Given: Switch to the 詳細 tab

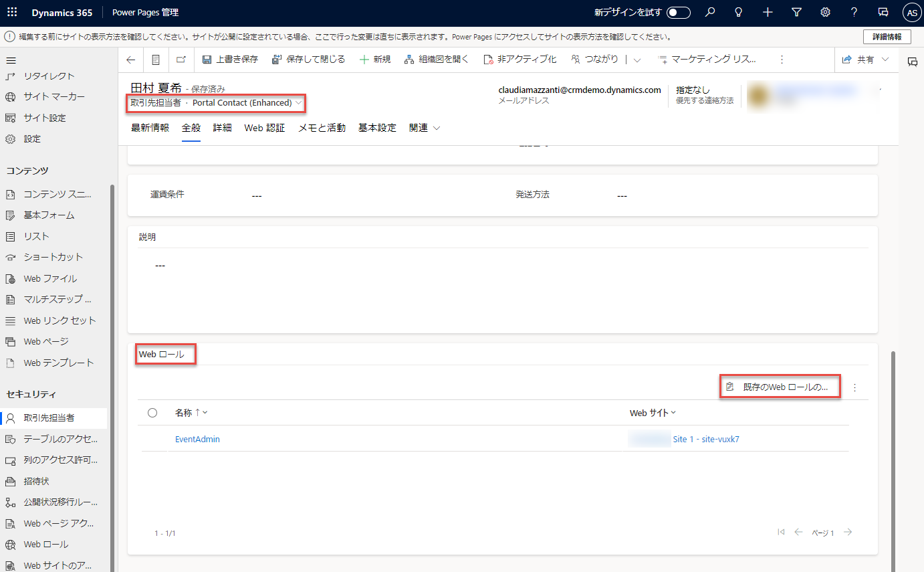Looking at the screenshot, I should 222,128.
